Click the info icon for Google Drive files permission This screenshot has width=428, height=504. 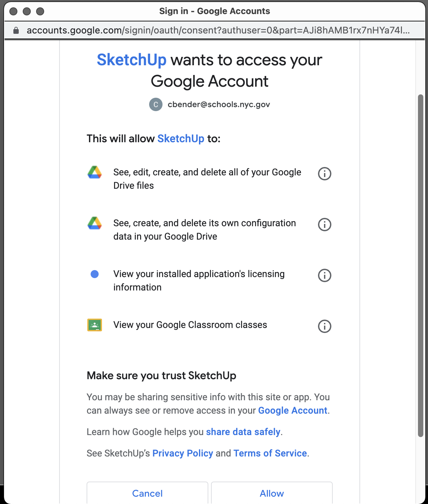point(324,174)
